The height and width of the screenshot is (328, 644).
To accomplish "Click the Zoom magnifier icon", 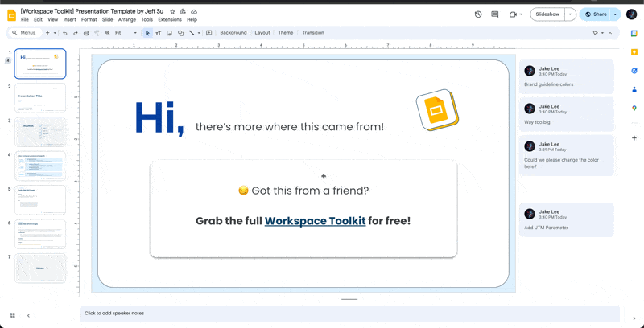I will pos(108,33).
